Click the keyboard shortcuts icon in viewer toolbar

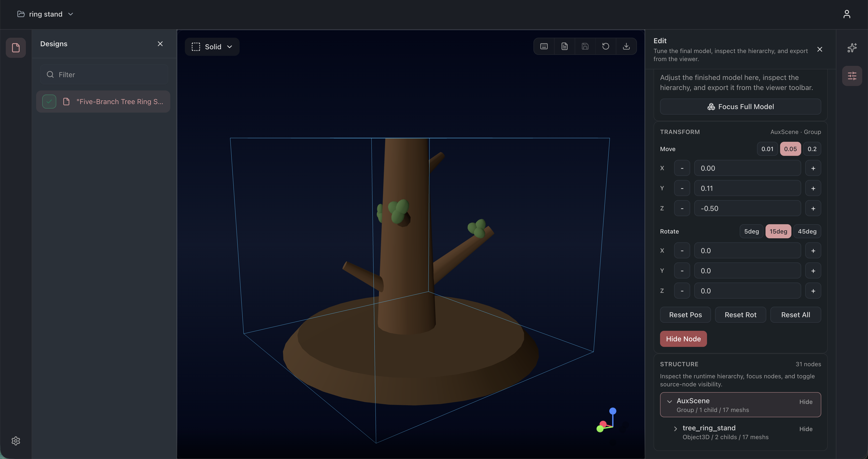(544, 47)
